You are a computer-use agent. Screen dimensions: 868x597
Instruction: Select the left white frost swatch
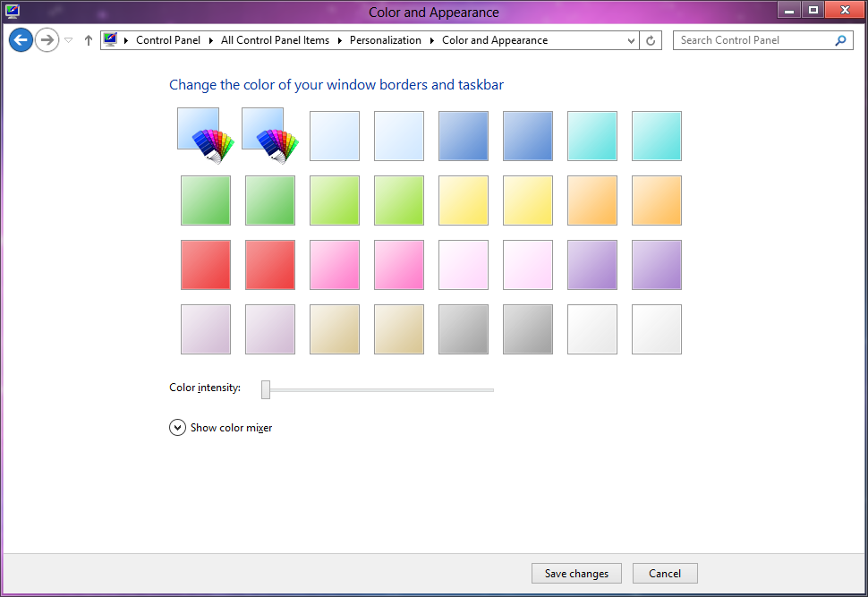click(x=592, y=329)
